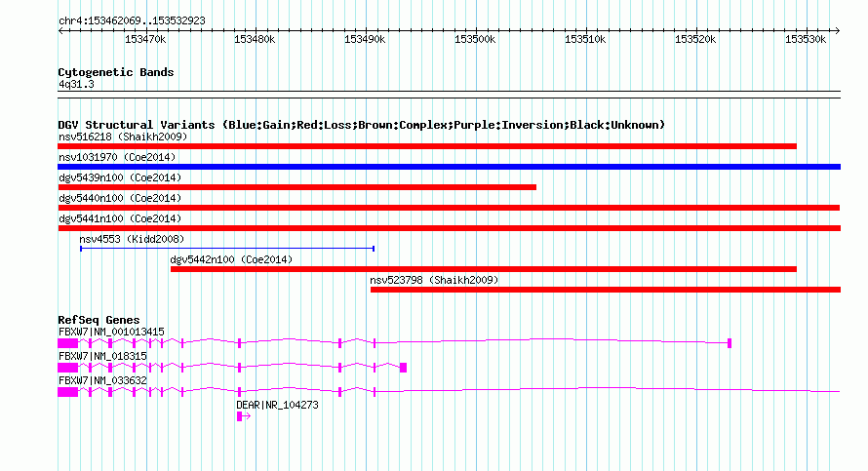This screenshot has height=471, width=868.
Task: Click the right arrowhead of the ruler
Action: [838, 31]
